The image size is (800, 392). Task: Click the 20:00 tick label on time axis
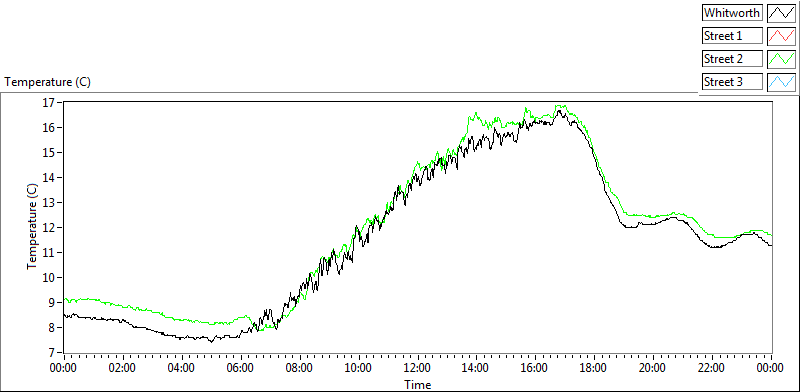[654, 368]
